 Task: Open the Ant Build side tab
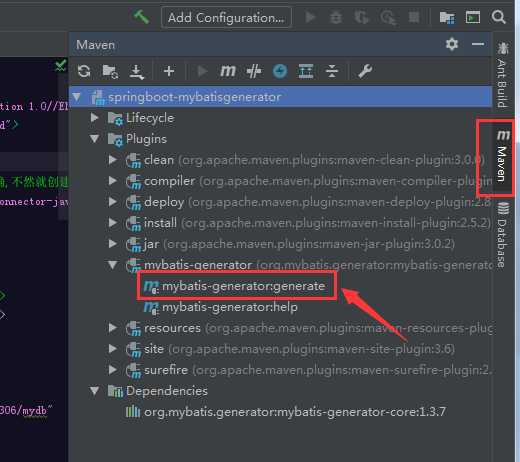[x=502, y=75]
